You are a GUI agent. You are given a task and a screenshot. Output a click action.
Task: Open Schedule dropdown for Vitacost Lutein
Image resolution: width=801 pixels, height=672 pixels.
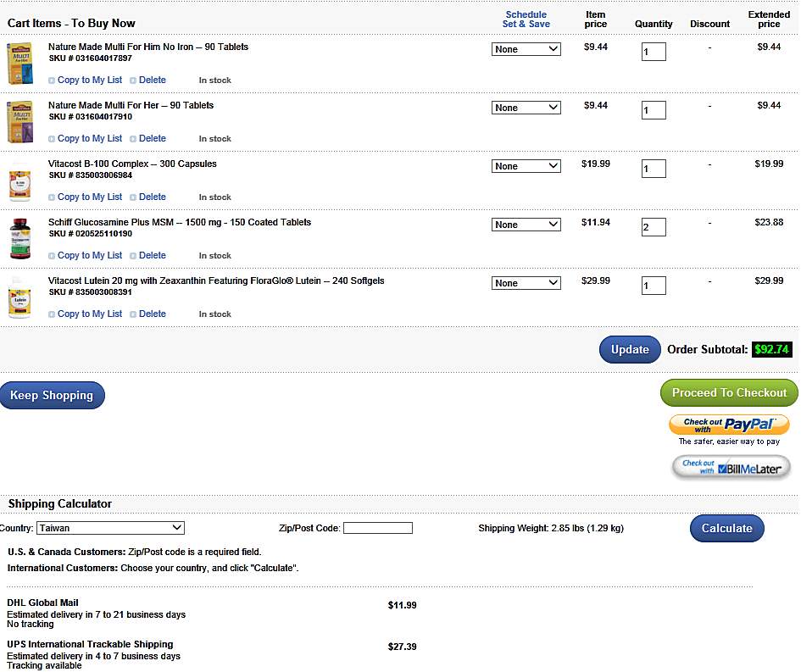(526, 283)
